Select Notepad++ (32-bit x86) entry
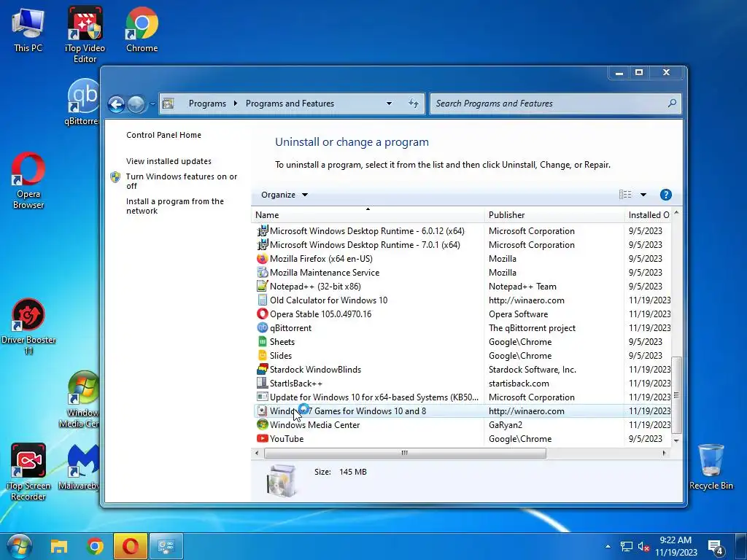 click(x=461, y=286)
